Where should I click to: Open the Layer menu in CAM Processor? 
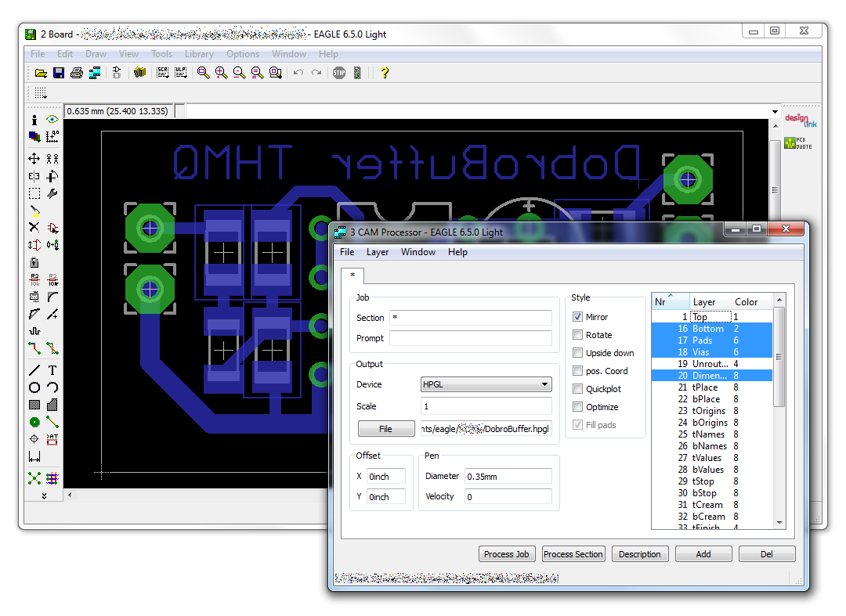coord(378,252)
